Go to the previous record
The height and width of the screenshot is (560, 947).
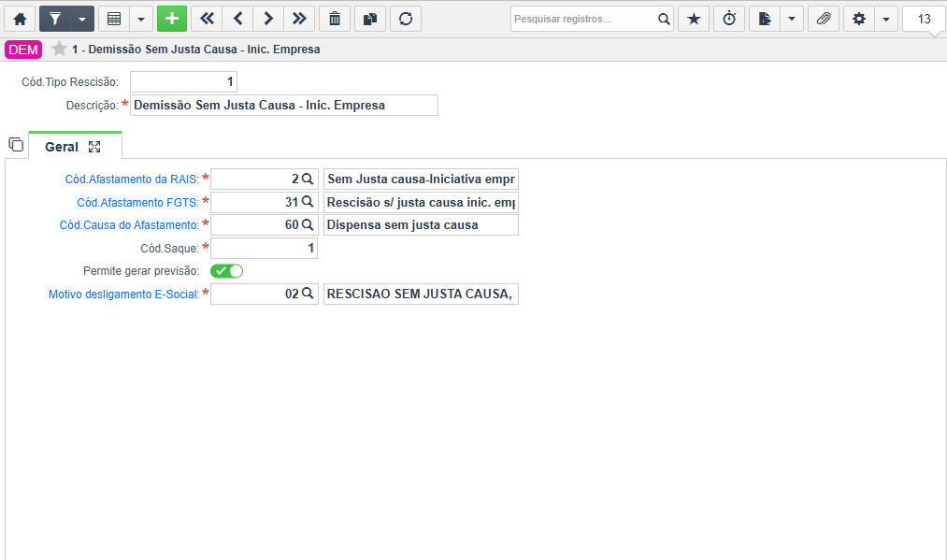point(238,19)
